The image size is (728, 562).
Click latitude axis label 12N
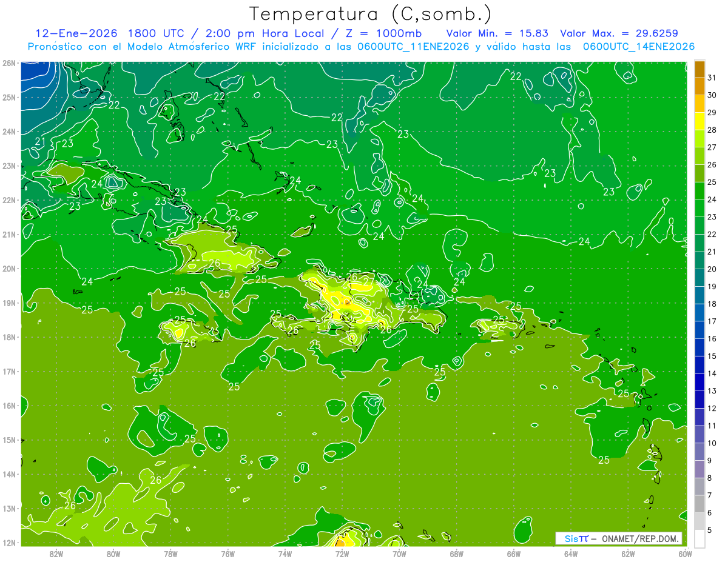click(8, 543)
